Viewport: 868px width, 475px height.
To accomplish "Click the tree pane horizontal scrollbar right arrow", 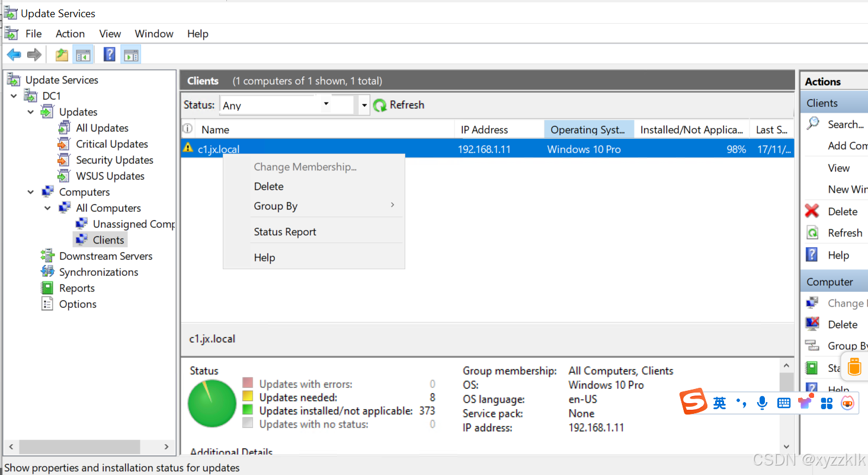I will tap(166, 447).
